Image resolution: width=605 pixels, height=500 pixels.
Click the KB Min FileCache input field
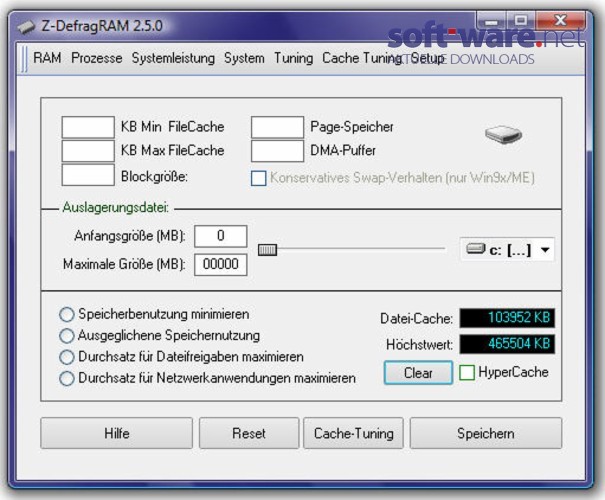(x=88, y=127)
